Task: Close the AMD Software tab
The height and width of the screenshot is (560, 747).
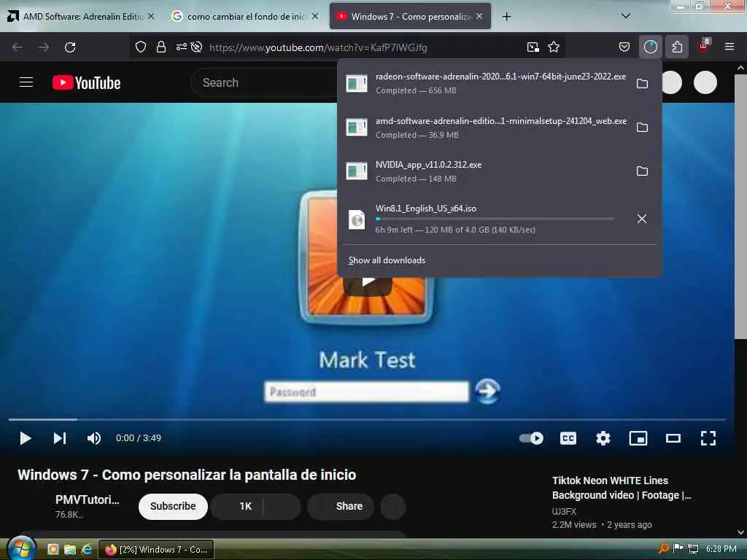Action: pos(151,16)
